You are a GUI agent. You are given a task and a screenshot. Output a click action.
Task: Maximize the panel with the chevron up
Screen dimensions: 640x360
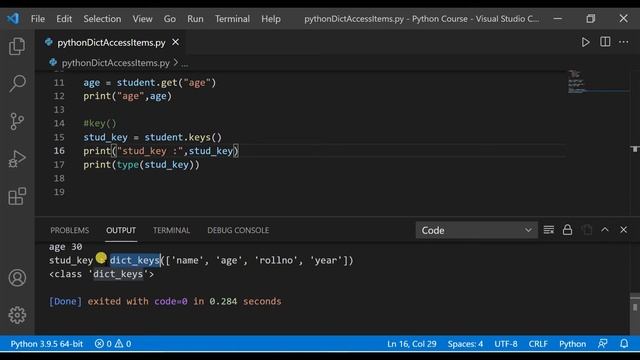[605, 230]
